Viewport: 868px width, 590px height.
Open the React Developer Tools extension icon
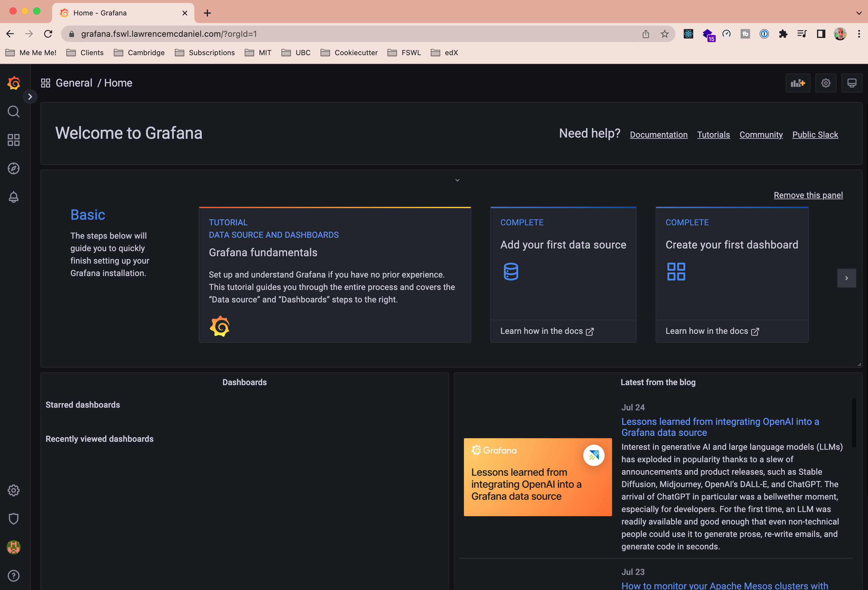click(x=688, y=34)
